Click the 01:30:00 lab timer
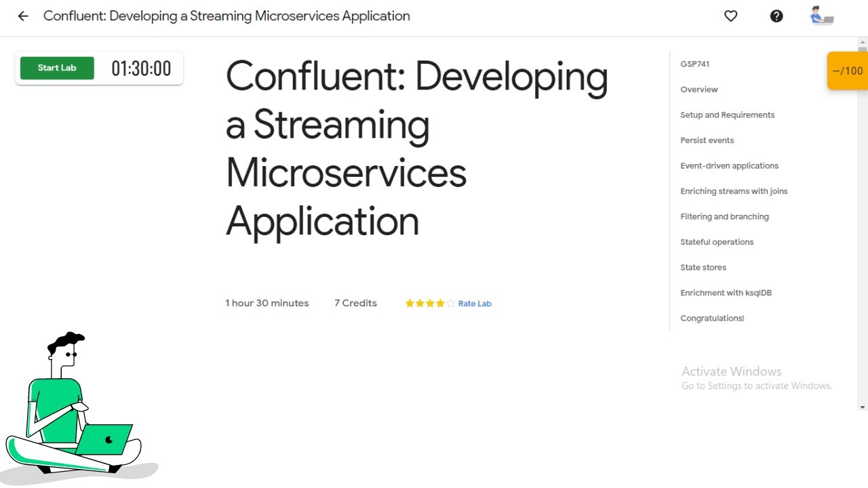Image resolution: width=868 pixels, height=488 pixels. coord(141,68)
